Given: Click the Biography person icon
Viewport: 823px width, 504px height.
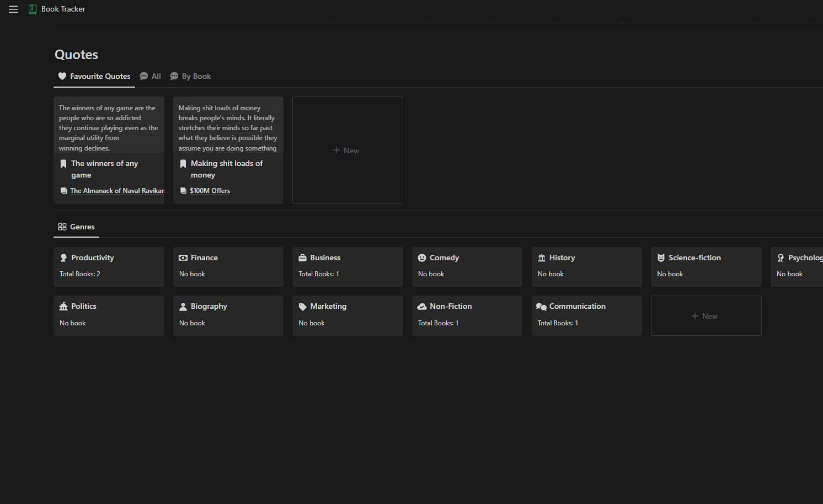Looking at the screenshot, I should [x=183, y=307].
